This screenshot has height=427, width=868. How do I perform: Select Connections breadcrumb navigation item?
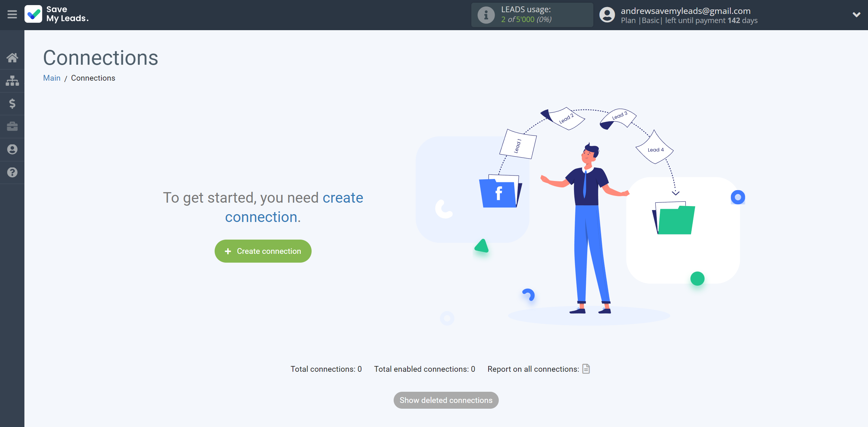[x=93, y=78]
